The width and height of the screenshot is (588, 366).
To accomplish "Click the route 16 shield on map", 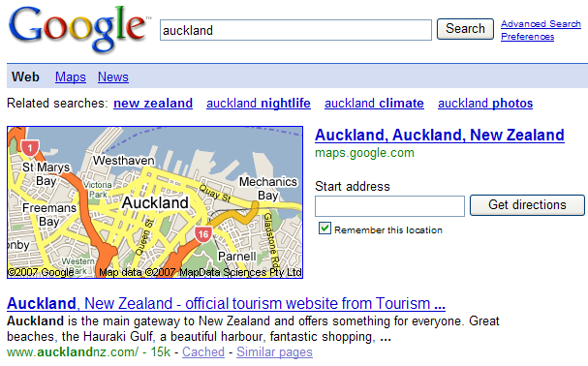I will (x=203, y=234).
